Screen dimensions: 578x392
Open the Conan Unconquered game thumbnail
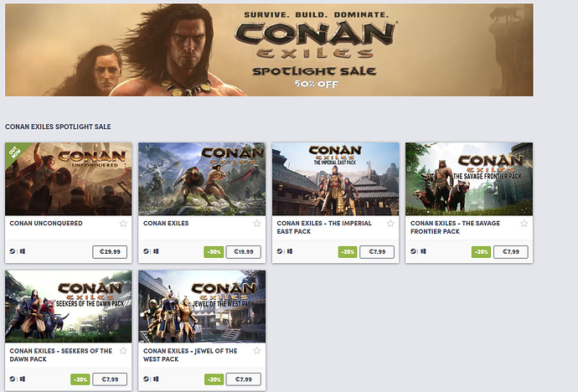point(69,178)
